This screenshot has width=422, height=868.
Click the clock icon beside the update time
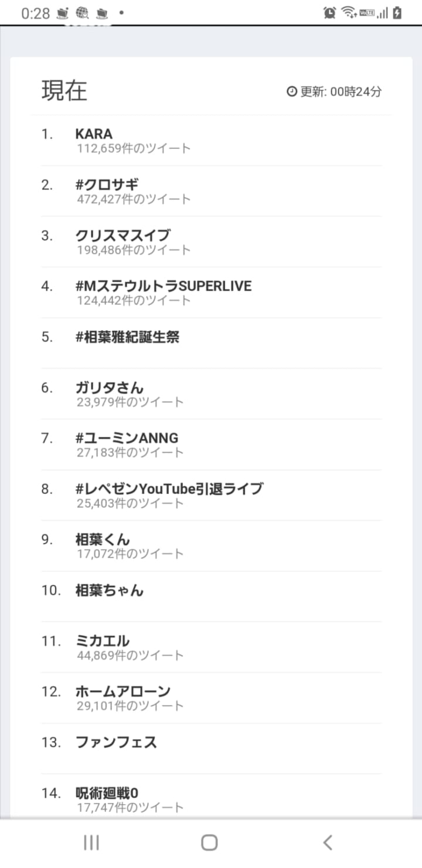(x=292, y=91)
